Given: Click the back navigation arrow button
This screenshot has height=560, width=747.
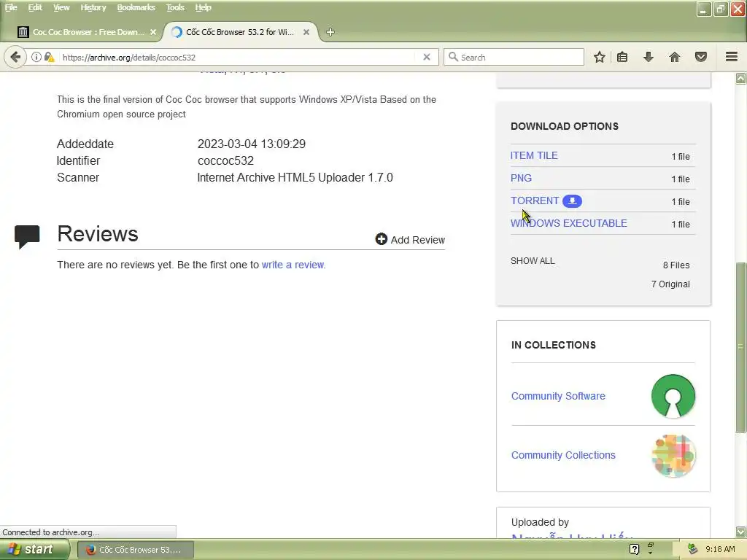Looking at the screenshot, I should [x=15, y=57].
